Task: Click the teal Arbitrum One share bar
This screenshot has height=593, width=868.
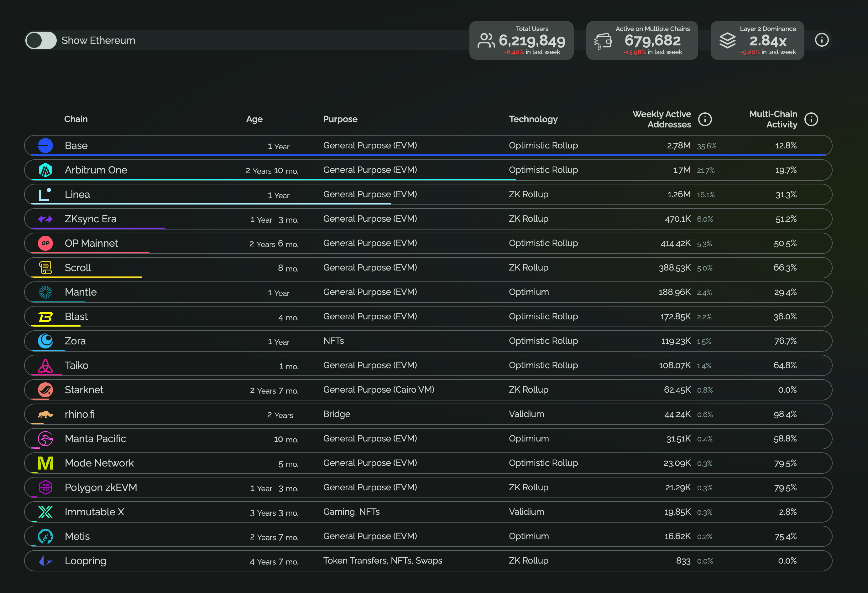Action: [273, 179]
